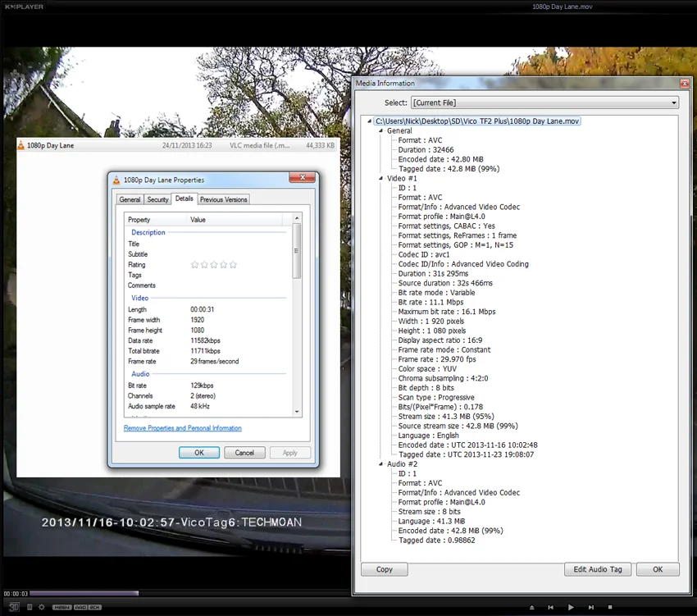Collapse the file path root tree node
This screenshot has width=697, height=616.
click(369, 121)
